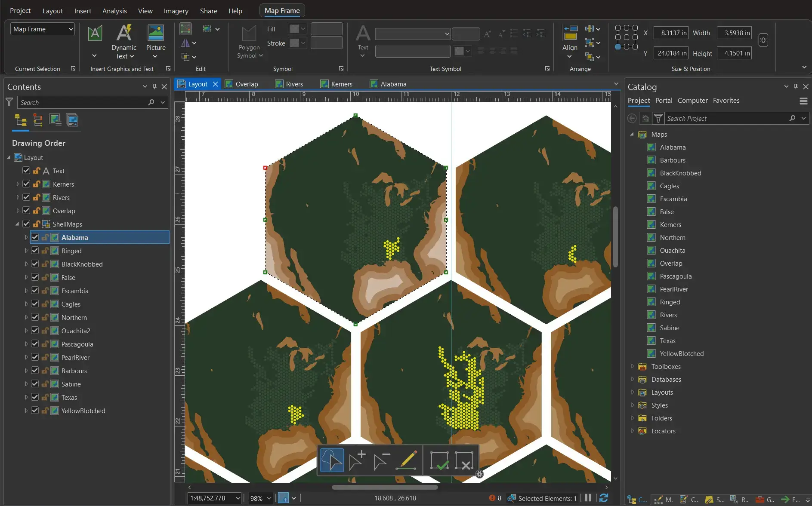Finish the edit with the green check icon
Screen dimensions: 812x506
click(439, 460)
